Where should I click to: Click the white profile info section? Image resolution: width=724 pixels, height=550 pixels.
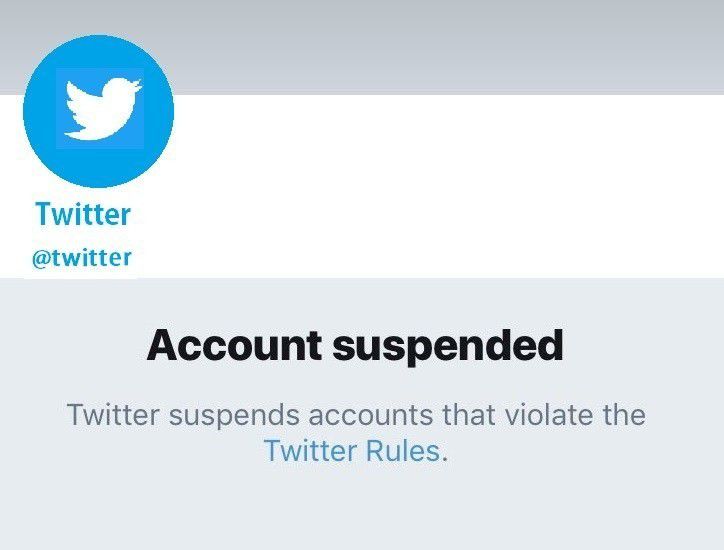pos(450,190)
